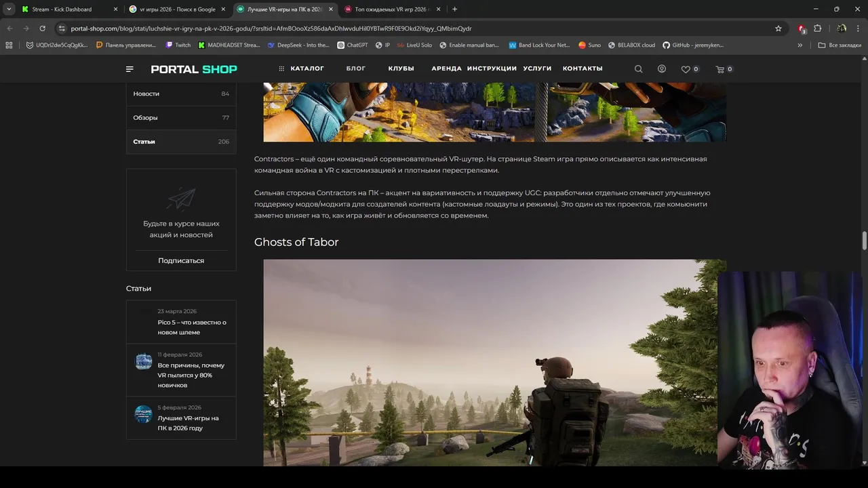Select the Обзоры category in sidebar

pyautogui.click(x=181, y=117)
